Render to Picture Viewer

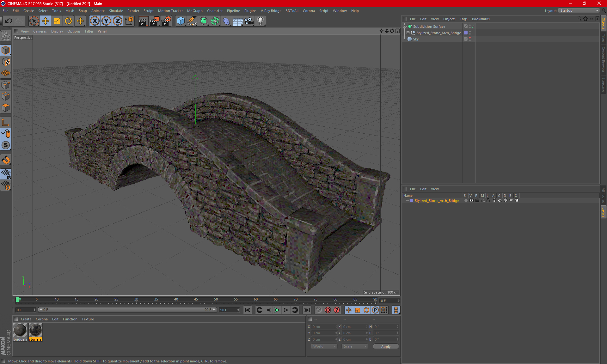155,21
